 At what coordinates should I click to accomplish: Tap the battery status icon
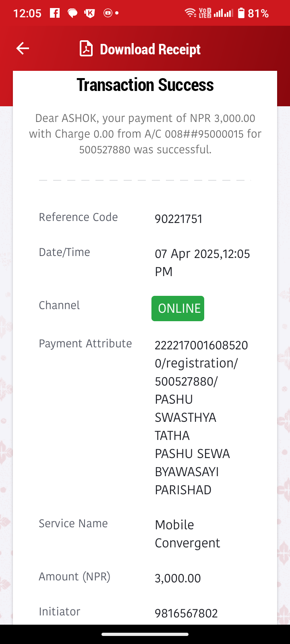point(241,13)
